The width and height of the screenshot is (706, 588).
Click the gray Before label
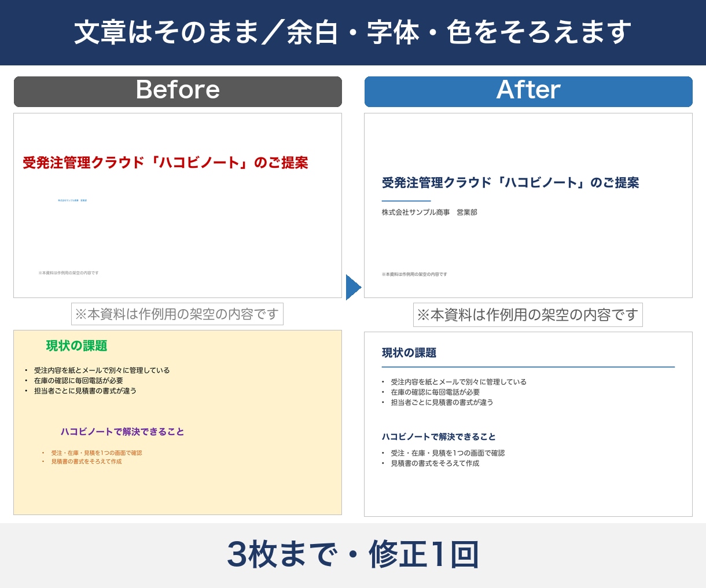[x=178, y=91]
